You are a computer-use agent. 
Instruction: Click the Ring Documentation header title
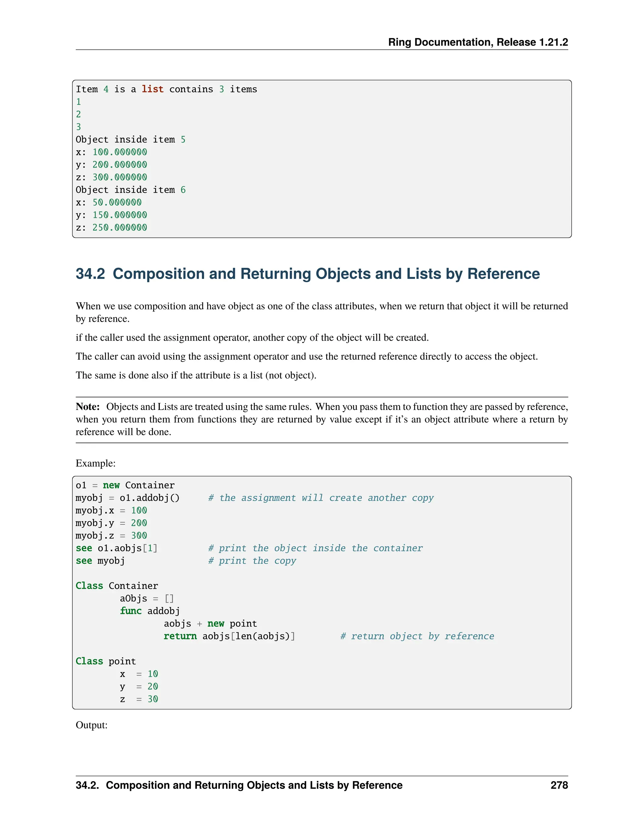point(478,42)
